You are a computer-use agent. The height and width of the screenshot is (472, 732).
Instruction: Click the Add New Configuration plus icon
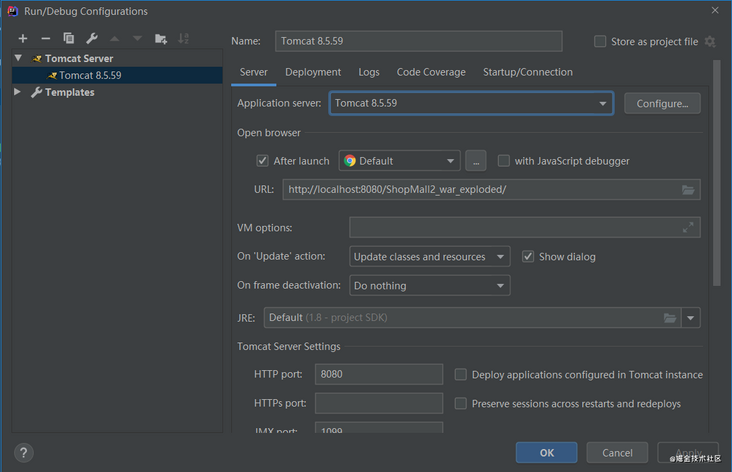click(22, 38)
